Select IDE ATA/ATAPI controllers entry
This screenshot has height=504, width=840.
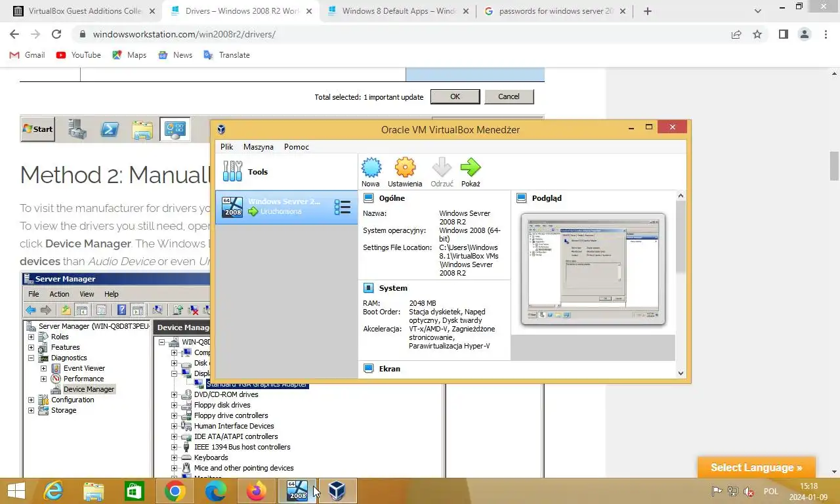pos(236,436)
